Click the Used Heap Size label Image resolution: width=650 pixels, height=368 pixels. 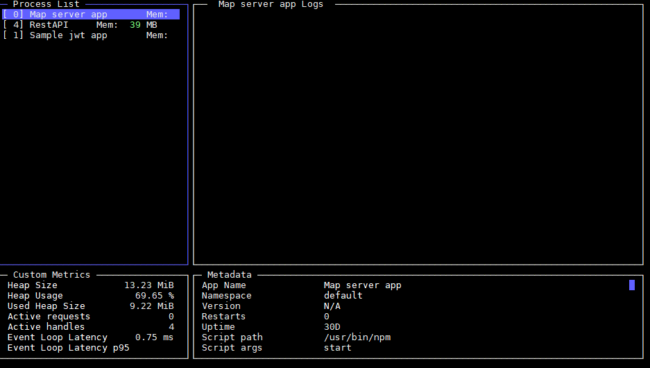pyautogui.click(x=46, y=306)
